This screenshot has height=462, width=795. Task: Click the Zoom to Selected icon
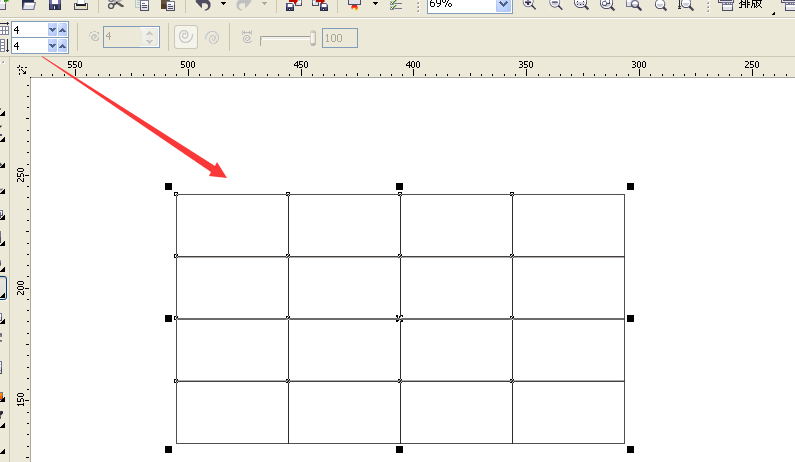(581, 5)
